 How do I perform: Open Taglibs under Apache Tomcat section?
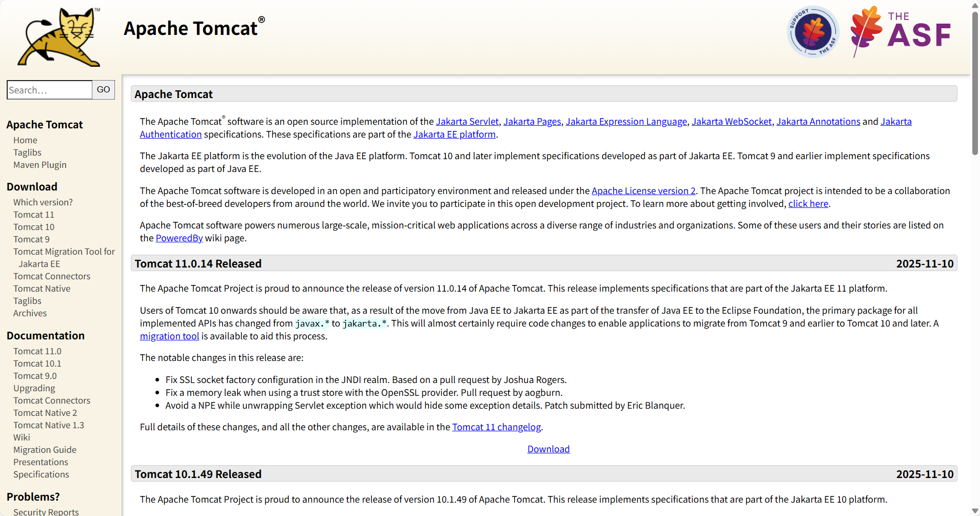click(27, 152)
